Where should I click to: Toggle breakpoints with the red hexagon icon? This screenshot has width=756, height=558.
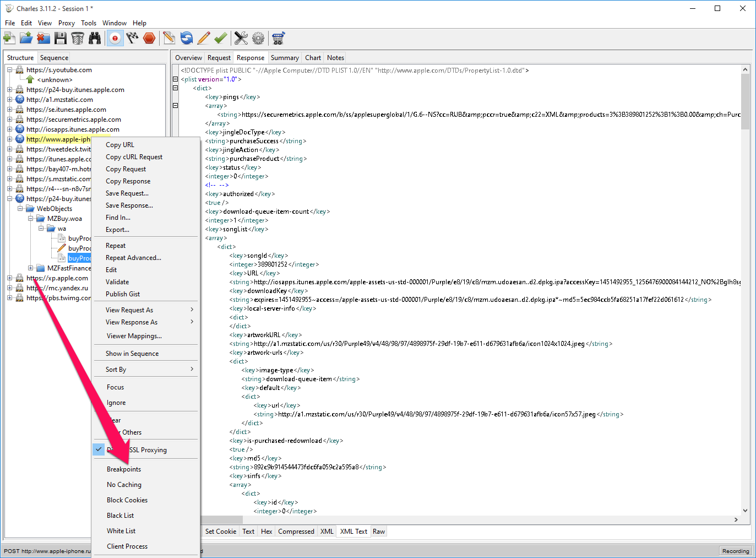[149, 38]
